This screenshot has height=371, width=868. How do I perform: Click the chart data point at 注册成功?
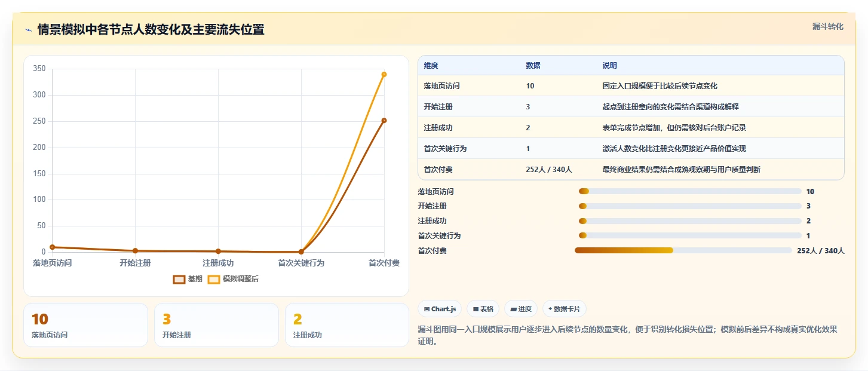pos(218,252)
